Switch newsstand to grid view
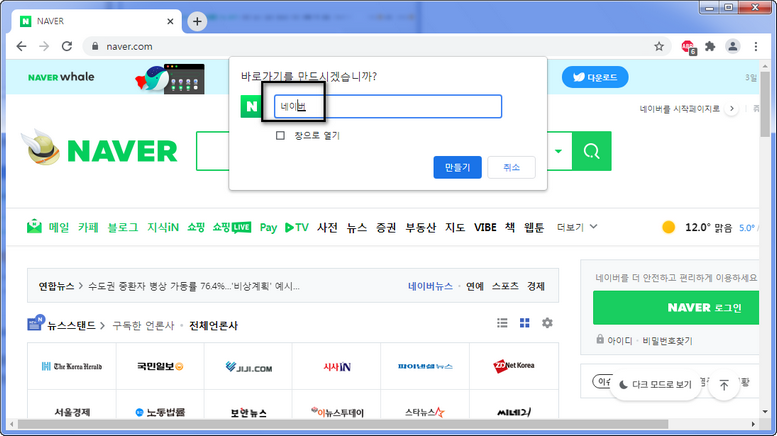Viewport: 777px width, 436px height. 524,323
